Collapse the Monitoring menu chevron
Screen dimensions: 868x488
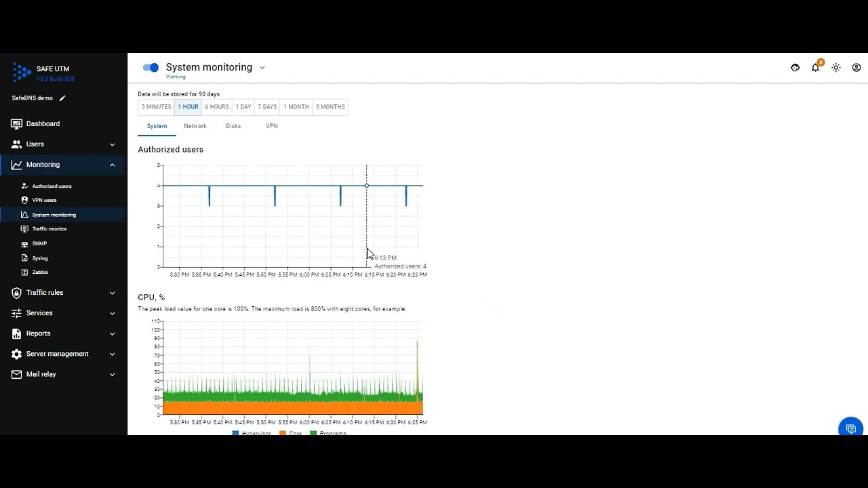[113, 165]
